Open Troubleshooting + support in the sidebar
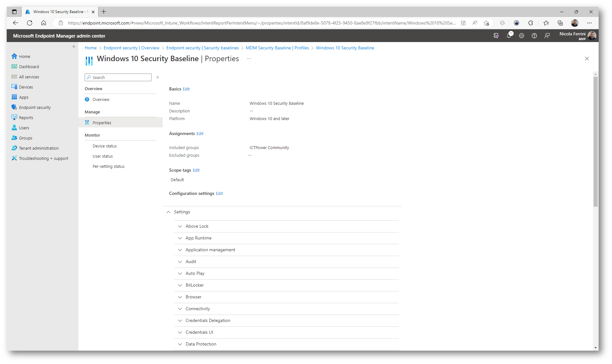Image resolution: width=612 pixels, height=364 pixels. click(44, 158)
